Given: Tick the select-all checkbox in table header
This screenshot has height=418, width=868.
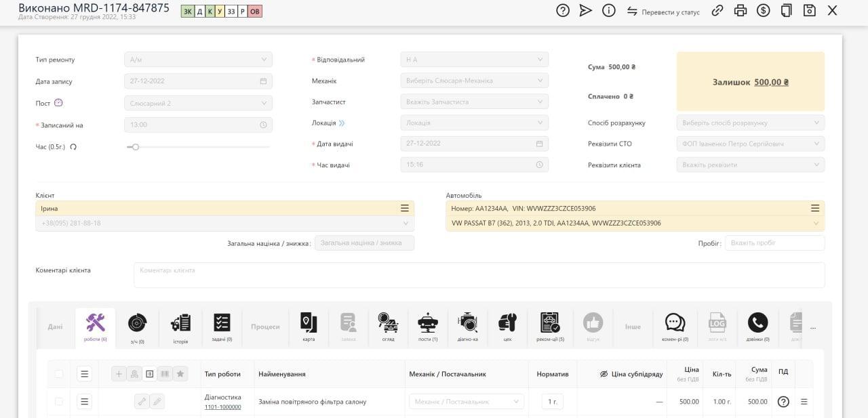Looking at the screenshot, I should tap(59, 374).
